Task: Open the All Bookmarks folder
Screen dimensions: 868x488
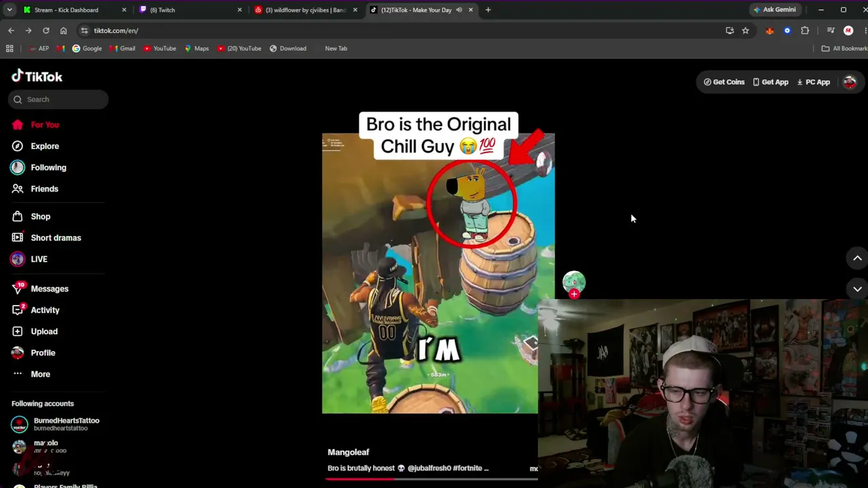Action: (844, 49)
